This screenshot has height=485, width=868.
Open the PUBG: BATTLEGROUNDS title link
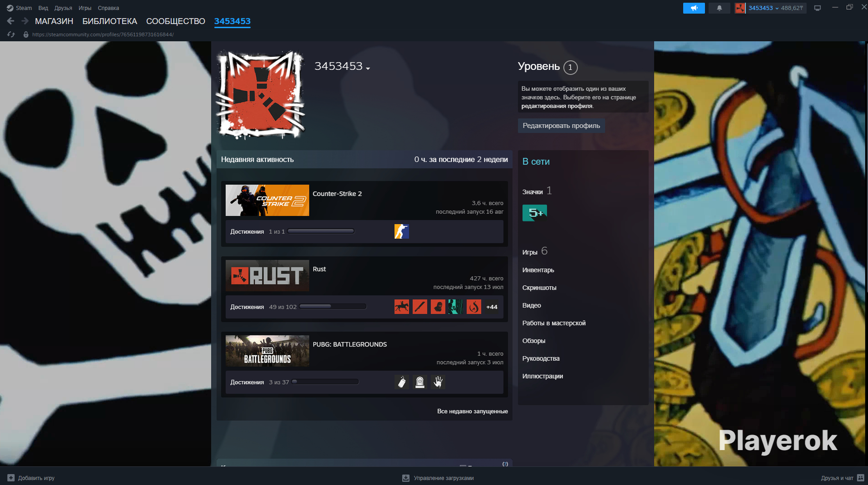[x=350, y=344]
